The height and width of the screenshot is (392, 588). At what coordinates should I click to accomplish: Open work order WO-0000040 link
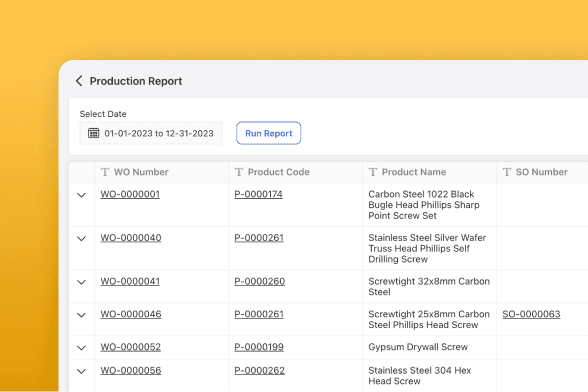(x=131, y=238)
